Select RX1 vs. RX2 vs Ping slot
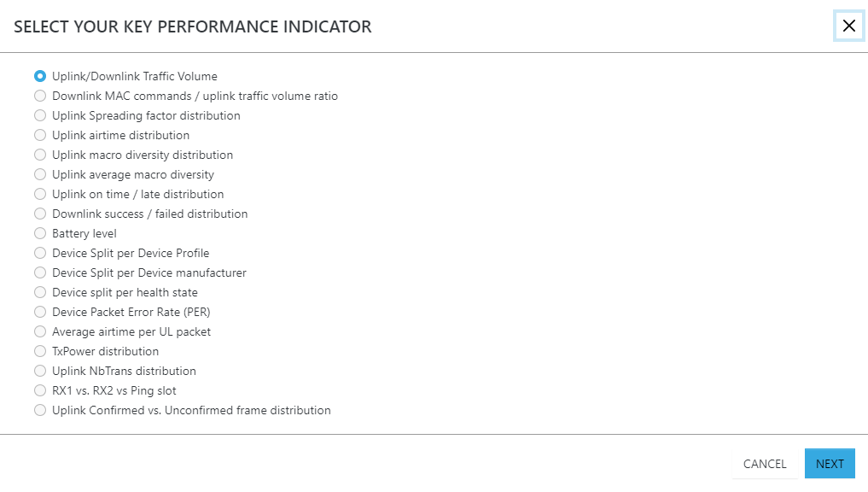868x492 pixels. [x=40, y=390]
